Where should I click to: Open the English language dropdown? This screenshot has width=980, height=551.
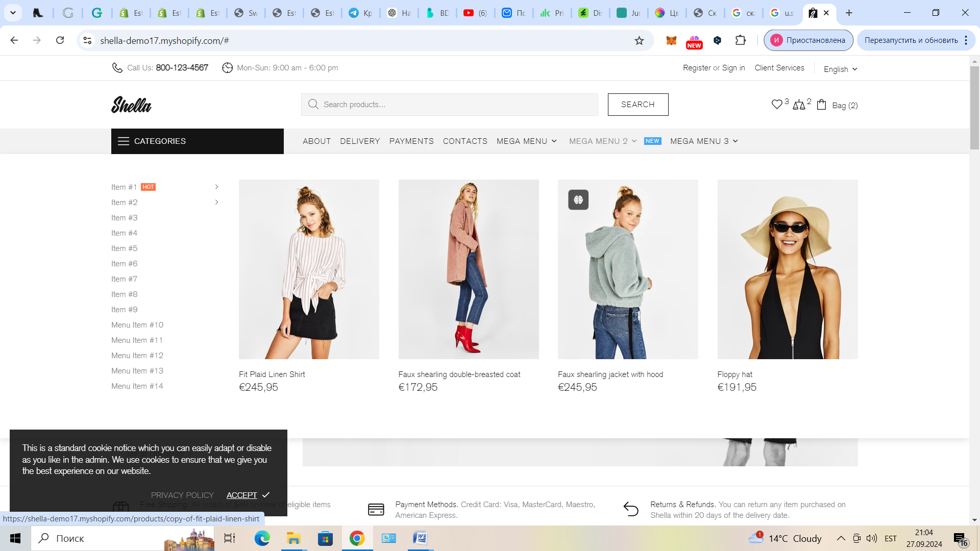pos(840,69)
